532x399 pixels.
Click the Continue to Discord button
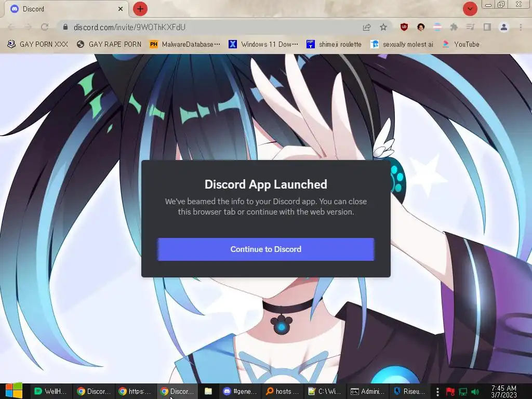(x=265, y=249)
